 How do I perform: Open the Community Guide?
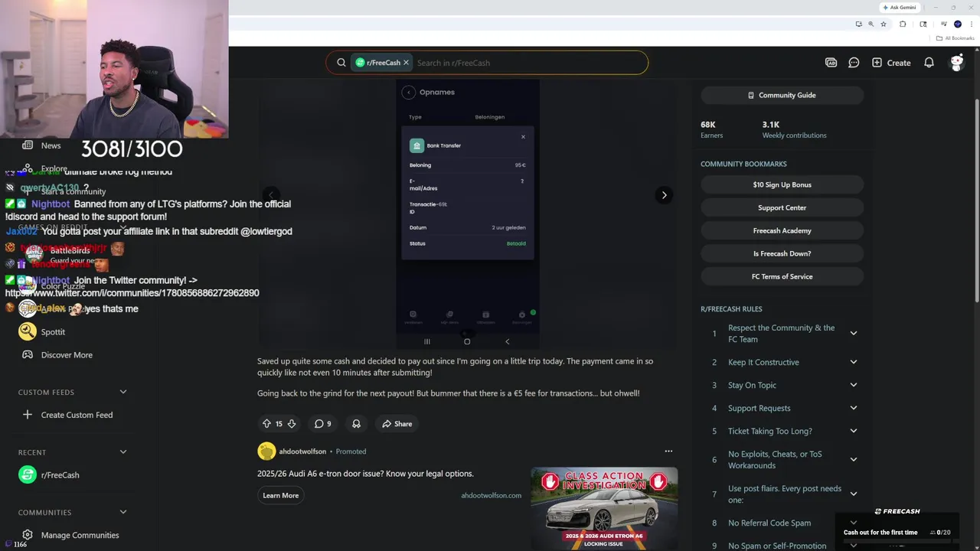(x=782, y=95)
